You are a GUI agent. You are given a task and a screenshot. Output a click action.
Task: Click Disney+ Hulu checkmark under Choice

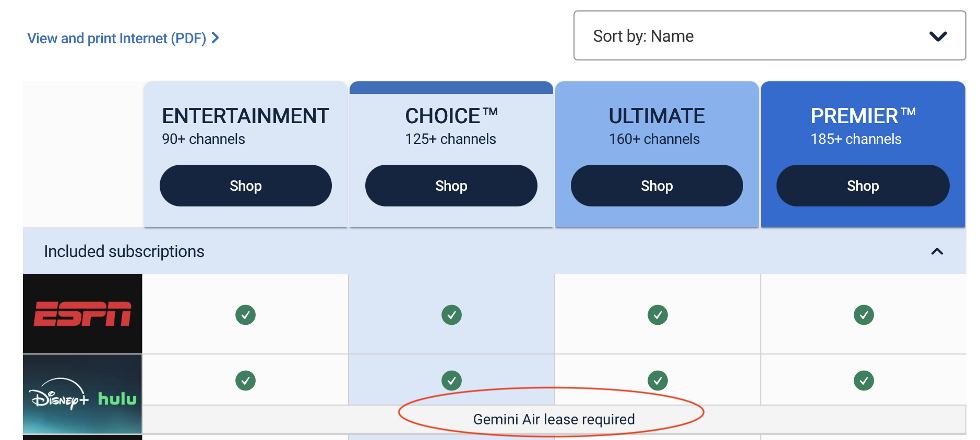[451, 381]
